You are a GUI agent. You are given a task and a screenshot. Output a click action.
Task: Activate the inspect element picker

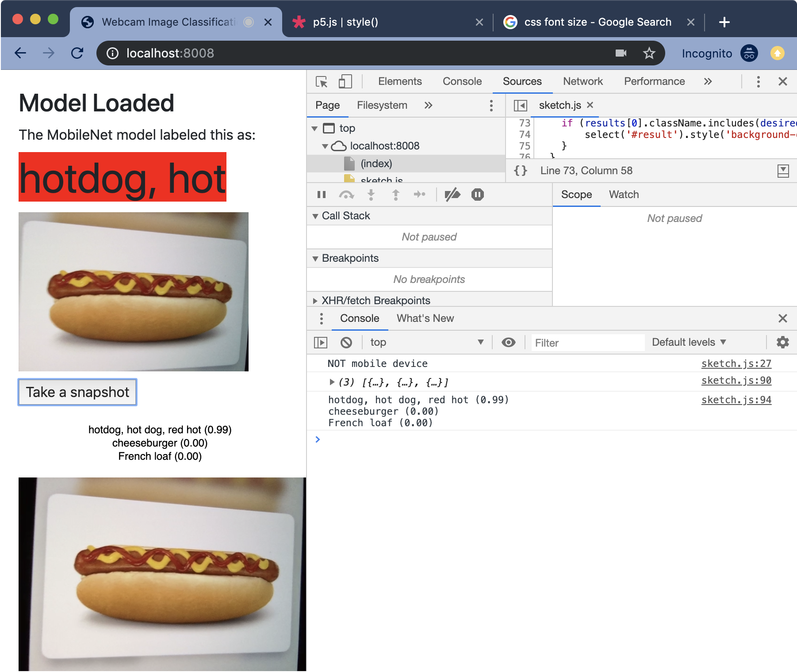click(322, 82)
